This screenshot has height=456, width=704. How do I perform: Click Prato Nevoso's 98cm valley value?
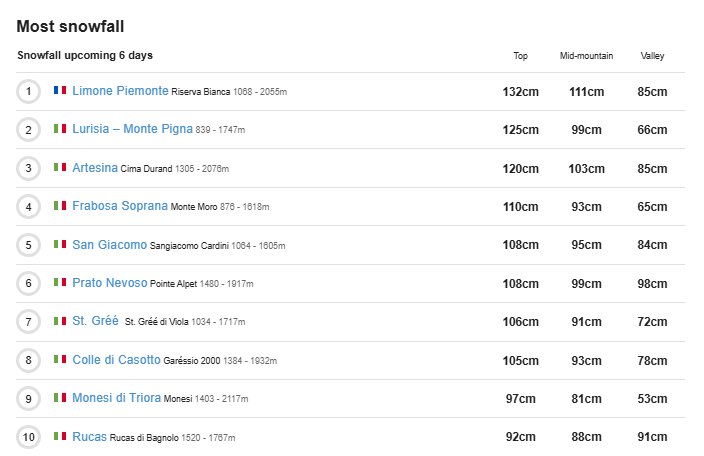[652, 283]
